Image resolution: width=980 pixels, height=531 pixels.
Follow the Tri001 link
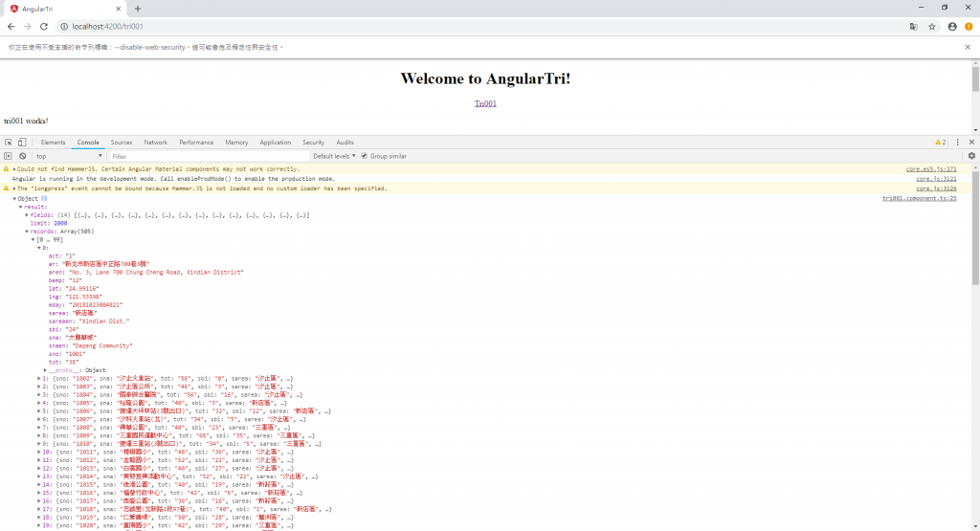click(x=485, y=103)
